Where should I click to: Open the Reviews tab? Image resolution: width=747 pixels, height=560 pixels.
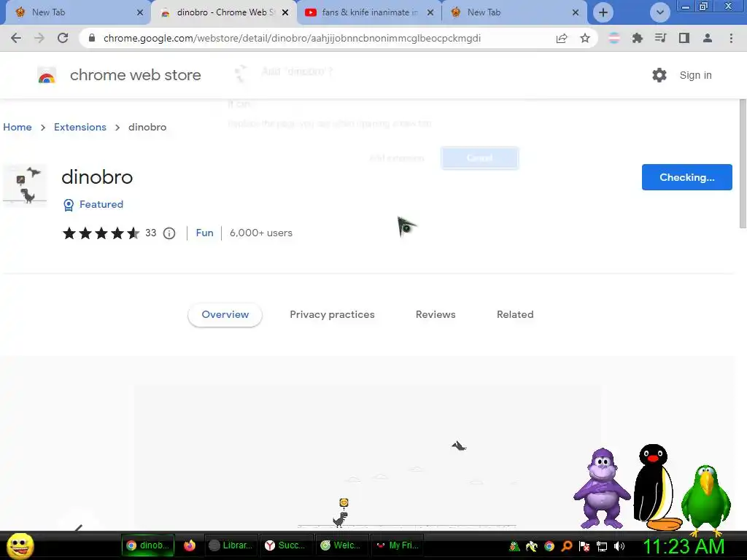[x=436, y=314]
